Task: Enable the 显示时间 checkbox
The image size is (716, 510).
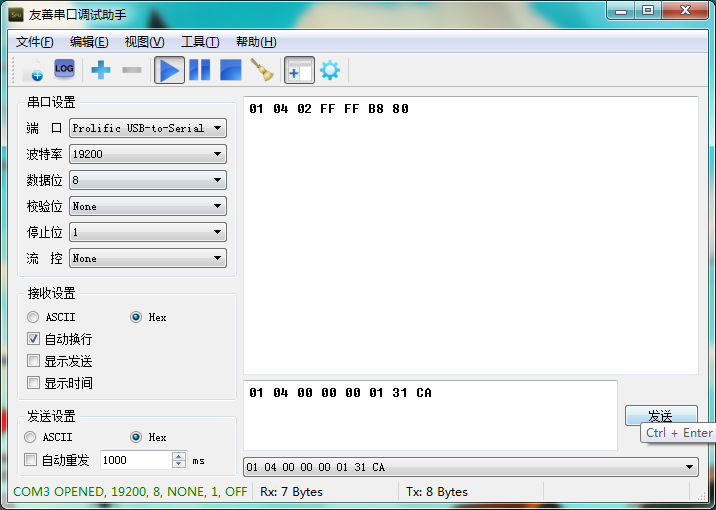Action: (34, 383)
